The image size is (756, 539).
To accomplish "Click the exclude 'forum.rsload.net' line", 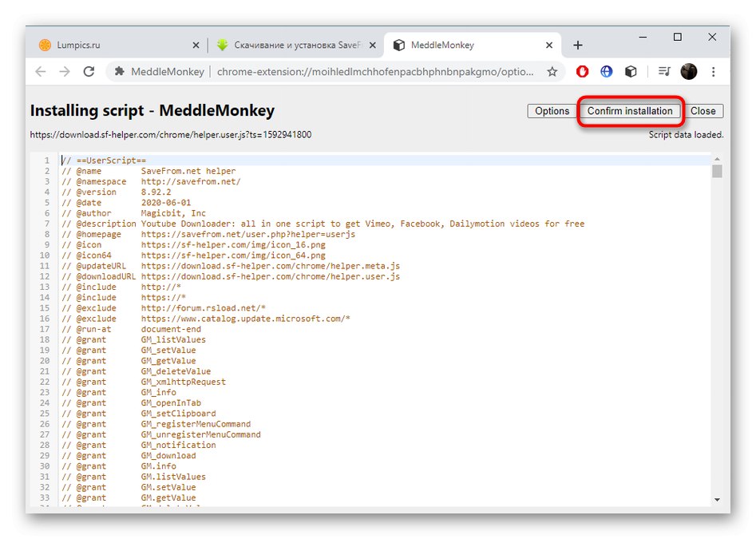I will (164, 308).
